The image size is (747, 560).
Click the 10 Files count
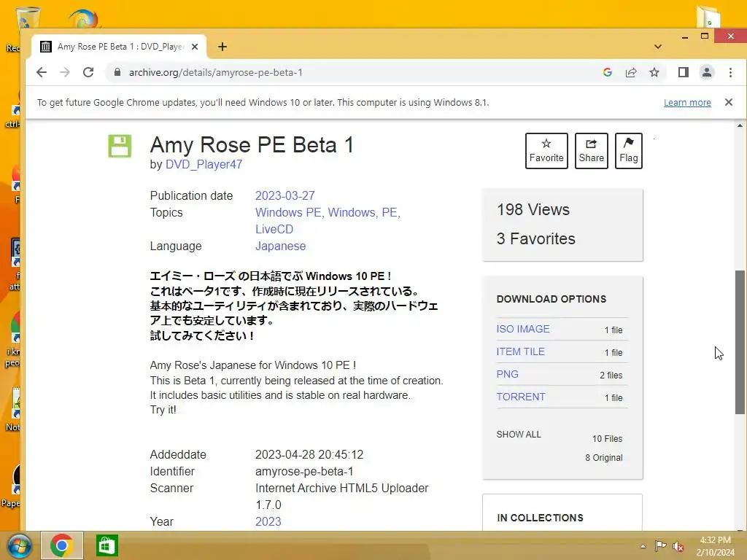(x=607, y=438)
